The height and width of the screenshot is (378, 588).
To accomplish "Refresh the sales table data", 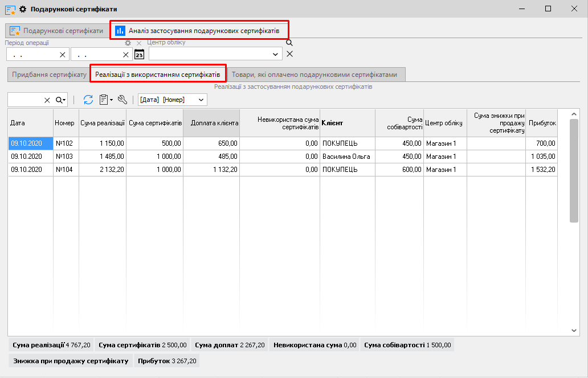I will (88, 100).
